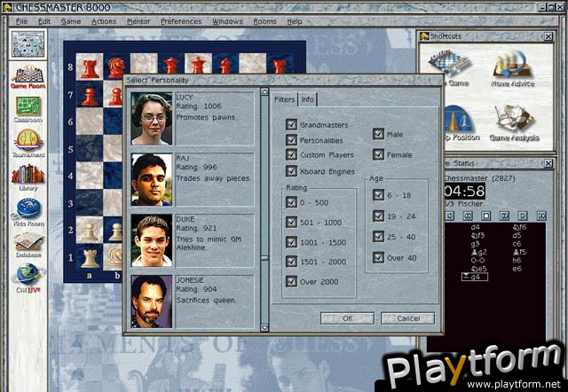This screenshot has width=568, height=392.
Task: Click the red knight on b8
Action: coord(116,67)
